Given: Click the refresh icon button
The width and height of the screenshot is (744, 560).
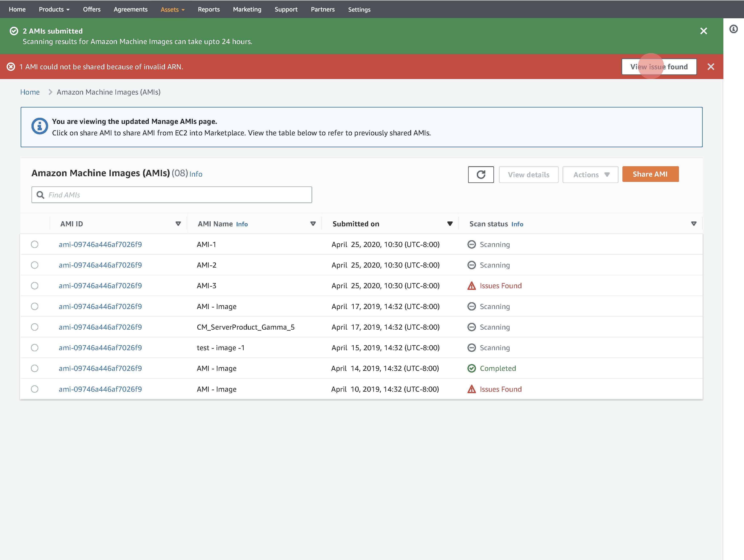Looking at the screenshot, I should [481, 174].
